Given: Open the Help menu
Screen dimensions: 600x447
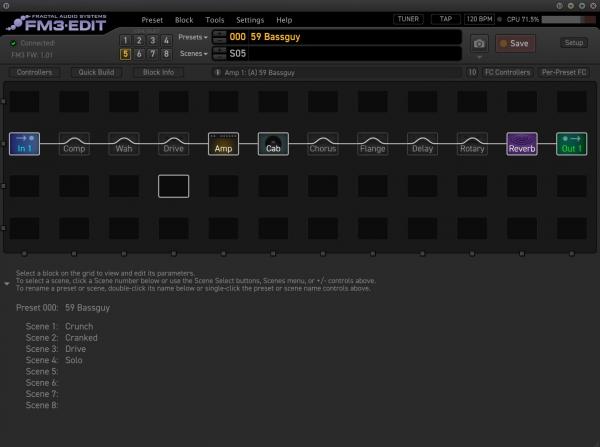Looking at the screenshot, I should (x=284, y=20).
